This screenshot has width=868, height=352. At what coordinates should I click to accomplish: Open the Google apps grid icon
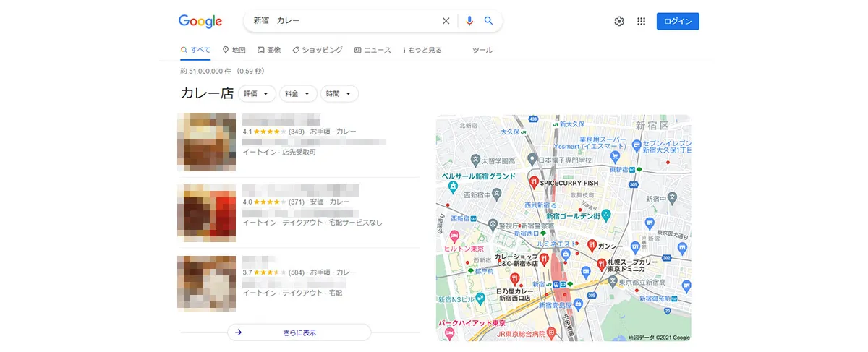641,22
